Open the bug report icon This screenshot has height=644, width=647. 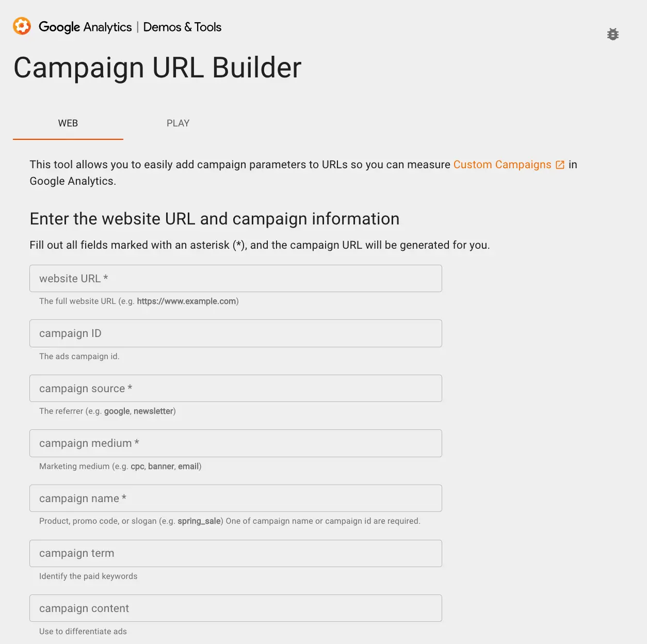click(x=613, y=34)
